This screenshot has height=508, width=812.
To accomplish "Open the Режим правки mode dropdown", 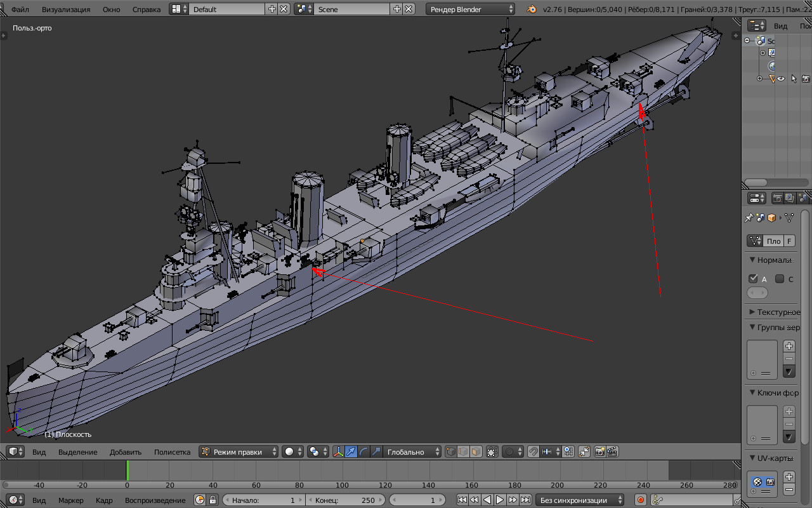I will (x=239, y=452).
